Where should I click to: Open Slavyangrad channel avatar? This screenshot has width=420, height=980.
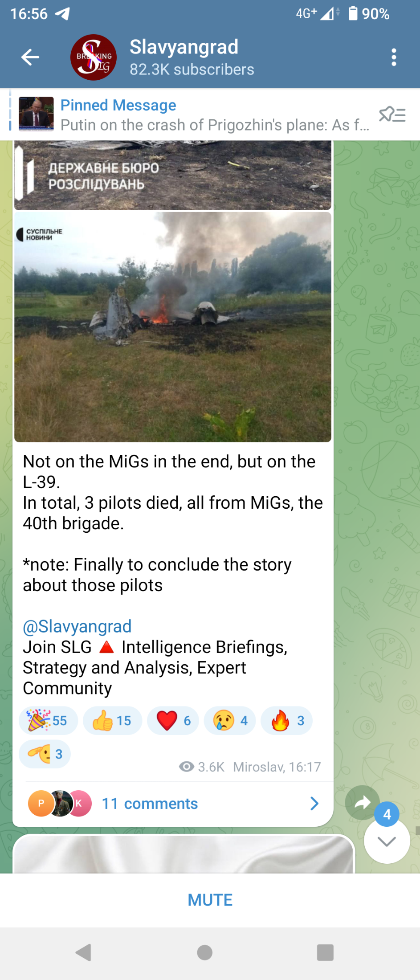pyautogui.click(x=94, y=57)
